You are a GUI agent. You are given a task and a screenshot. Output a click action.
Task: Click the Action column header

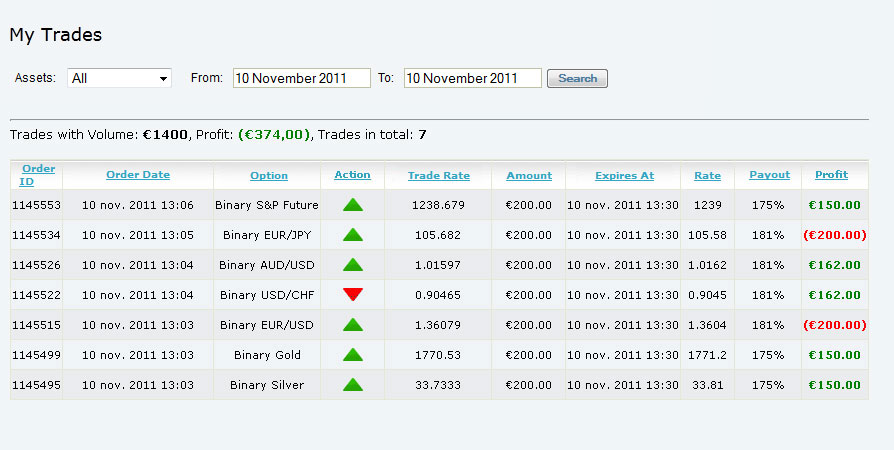click(x=352, y=175)
